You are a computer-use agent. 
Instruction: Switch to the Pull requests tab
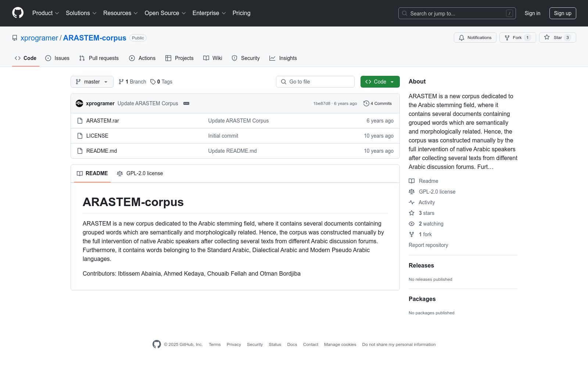[99, 58]
